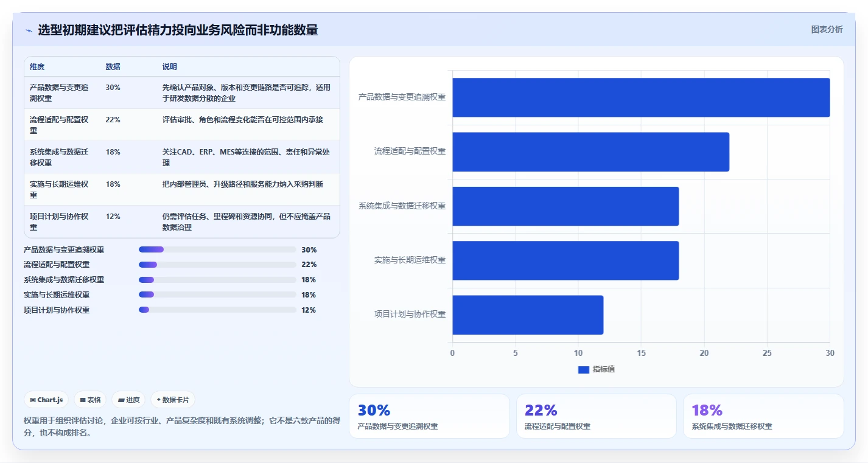Screen dimensions: 868x463
Task: Click the 图表分析 label in the header
Action: (827, 29)
